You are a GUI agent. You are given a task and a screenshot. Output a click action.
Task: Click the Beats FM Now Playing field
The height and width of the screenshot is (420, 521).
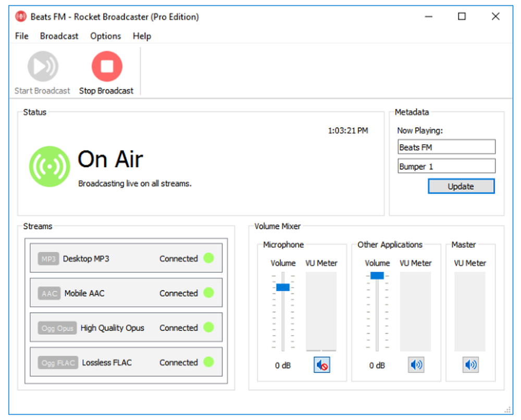[x=446, y=147]
